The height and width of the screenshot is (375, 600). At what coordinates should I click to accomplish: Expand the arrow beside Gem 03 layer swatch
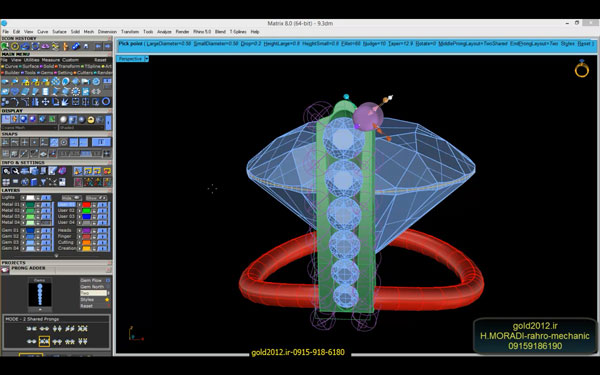(23, 243)
